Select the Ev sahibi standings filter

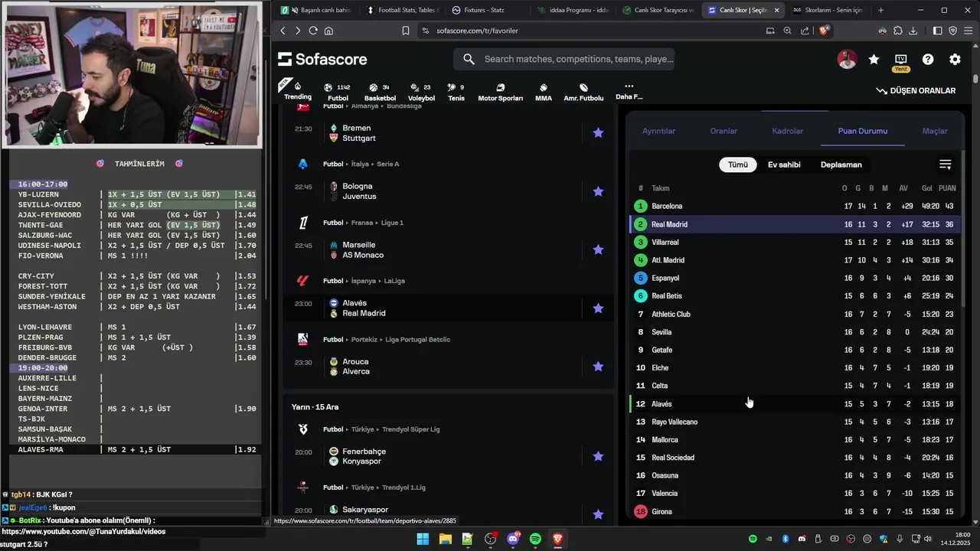pyautogui.click(x=784, y=165)
